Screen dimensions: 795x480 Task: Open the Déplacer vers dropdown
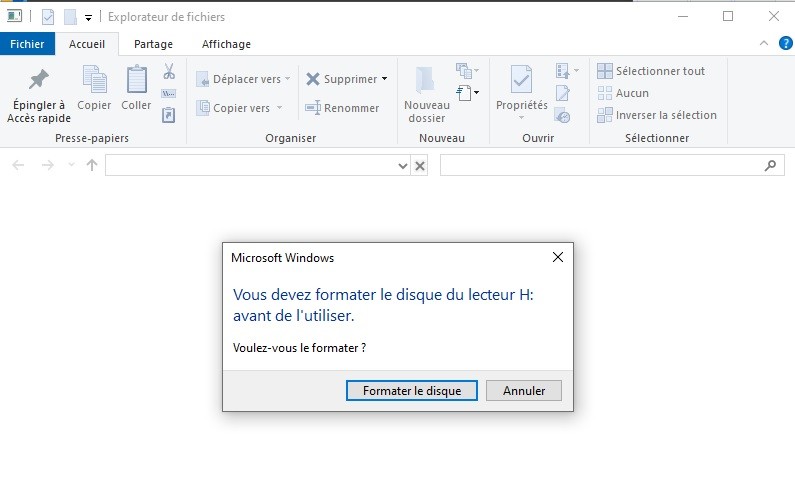point(243,79)
